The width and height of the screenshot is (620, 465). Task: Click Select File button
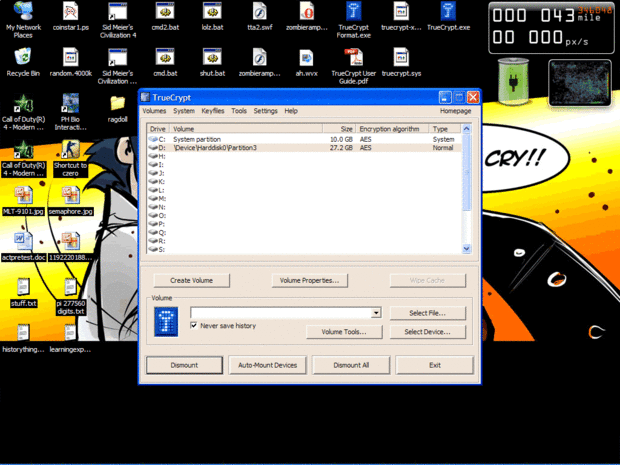pyautogui.click(x=427, y=313)
